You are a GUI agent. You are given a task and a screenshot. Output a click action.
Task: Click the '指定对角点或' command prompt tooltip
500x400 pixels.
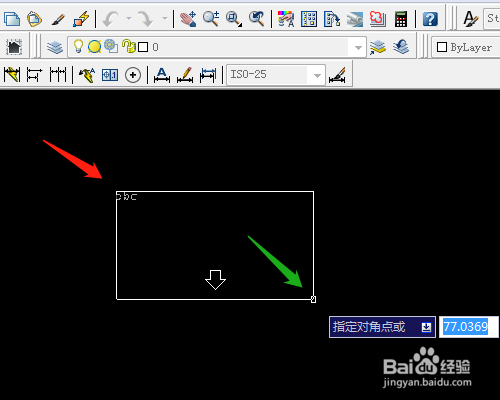pos(382,327)
